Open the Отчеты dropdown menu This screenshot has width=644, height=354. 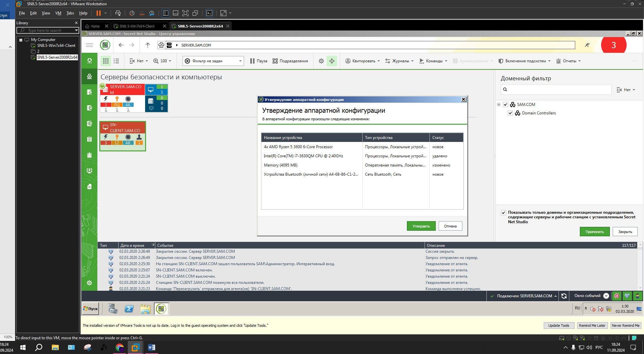569,61
